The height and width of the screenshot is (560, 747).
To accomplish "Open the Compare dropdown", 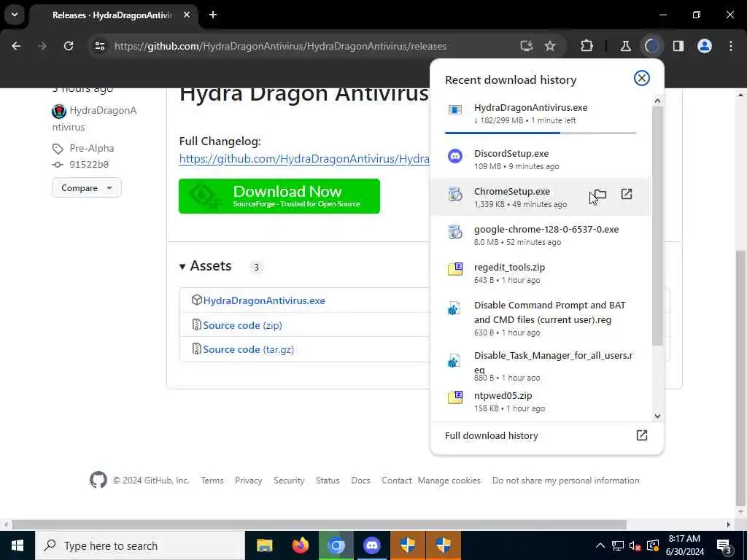I will coord(87,187).
